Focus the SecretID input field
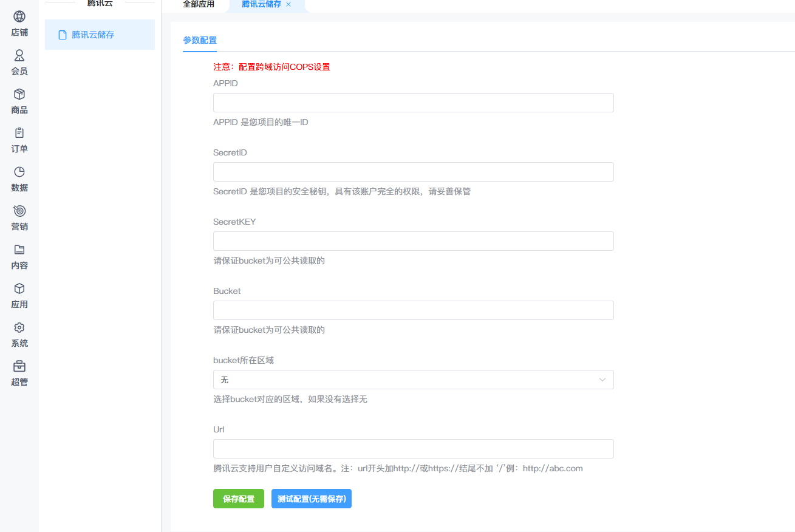This screenshot has height=532, width=795. click(x=413, y=172)
